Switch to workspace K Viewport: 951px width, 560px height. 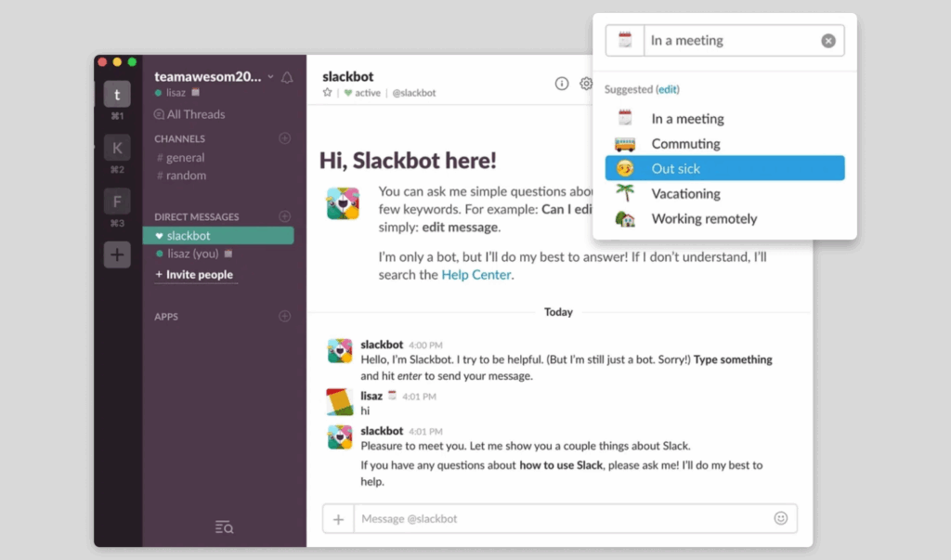pyautogui.click(x=117, y=148)
